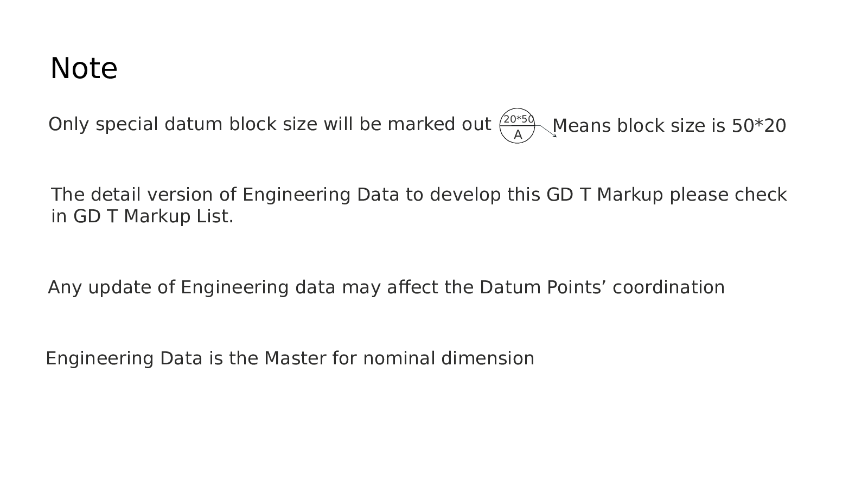
Task: Select the "Engineering Data is the Master" line
Action: (x=290, y=358)
